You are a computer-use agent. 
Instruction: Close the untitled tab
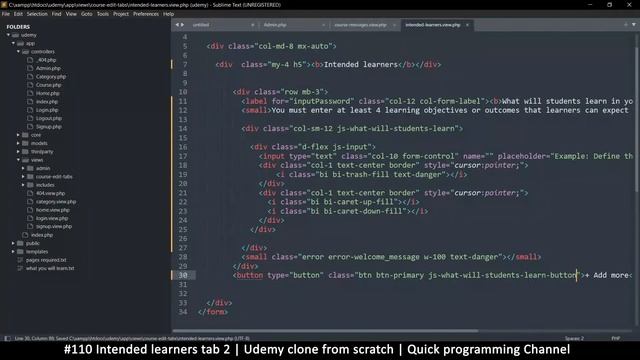click(253, 25)
